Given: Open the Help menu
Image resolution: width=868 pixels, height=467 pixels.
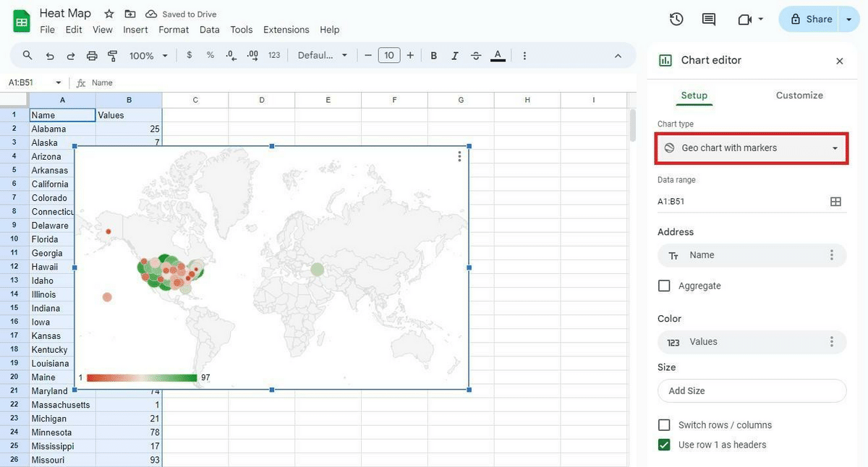Looking at the screenshot, I should [330, 30].
